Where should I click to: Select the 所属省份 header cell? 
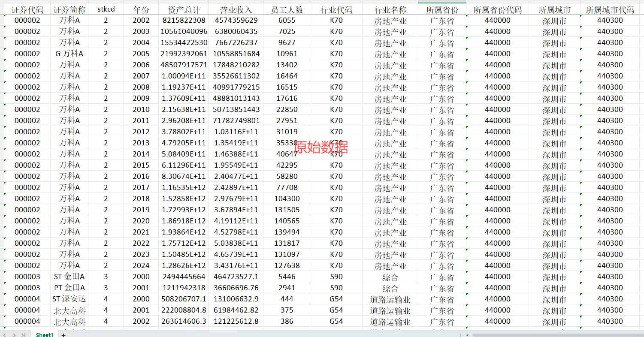(442, 9)
